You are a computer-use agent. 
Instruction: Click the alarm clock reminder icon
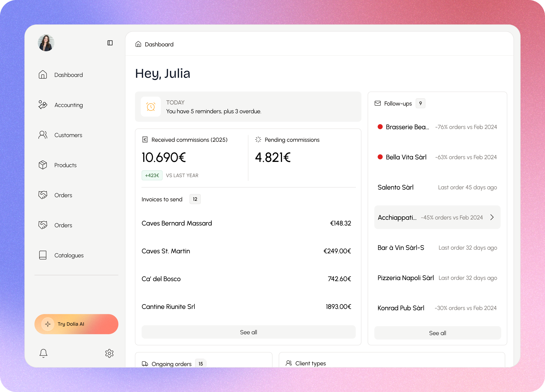coord(151,107)
